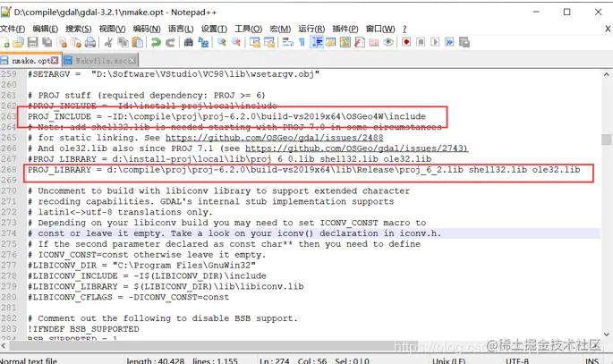
Task: Select the nmake.opt tab
Action: click(30, 61)
